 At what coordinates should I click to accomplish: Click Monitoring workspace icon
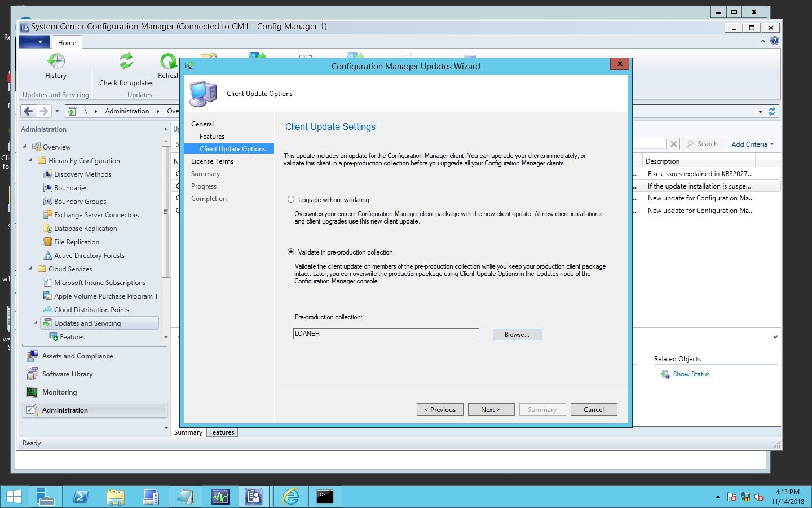point(32,392)
